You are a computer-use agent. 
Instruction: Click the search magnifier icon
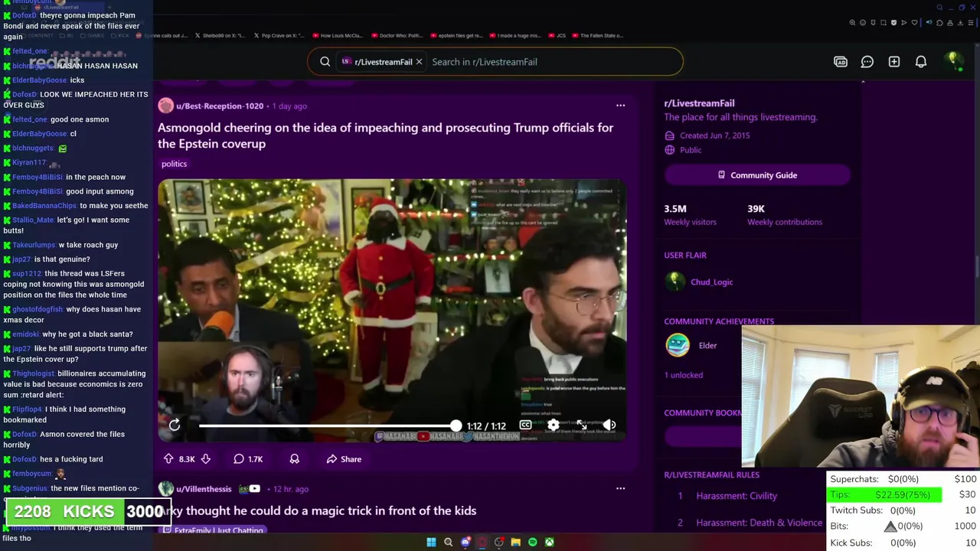[x=325, y=62]
